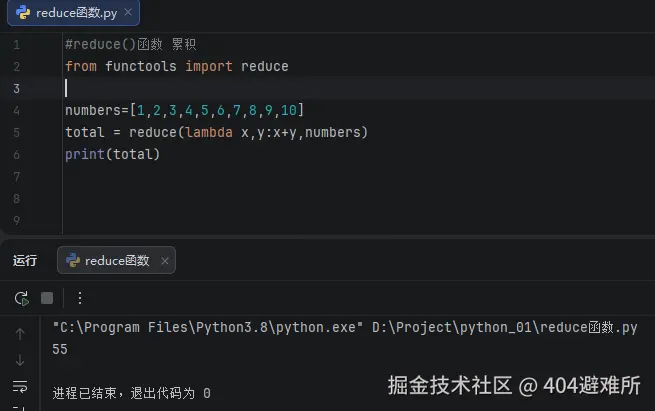Click the Rerun program icon
The width and height of the screenshot is (655, 411).
coord(21,298)
